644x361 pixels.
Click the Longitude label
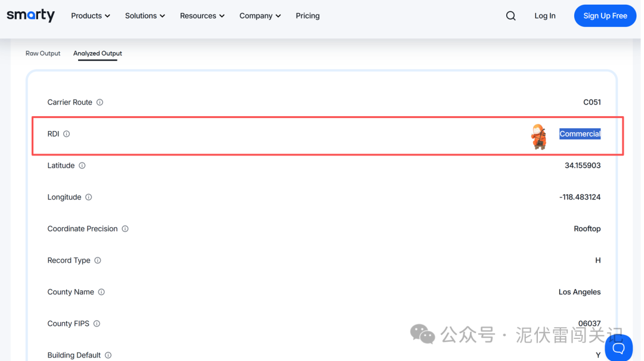point(64,197)
